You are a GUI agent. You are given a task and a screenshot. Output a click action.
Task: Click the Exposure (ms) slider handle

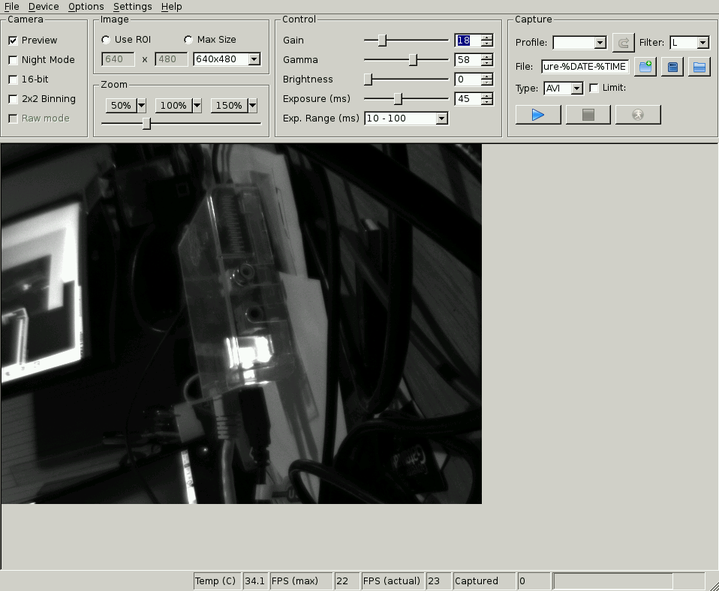pos(398,99)
